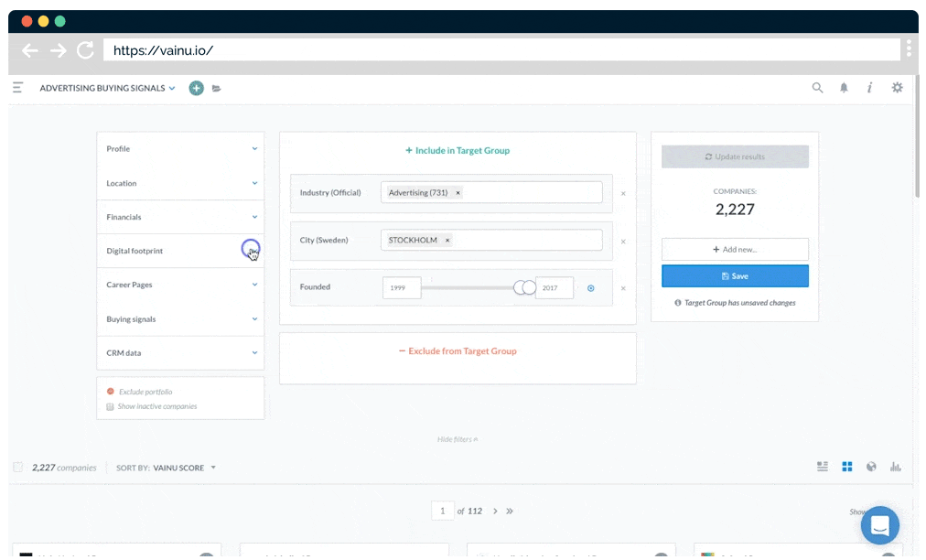Click the green plus add icon
The width and height of the screenshot is (926, 560).
click(196, 88)
